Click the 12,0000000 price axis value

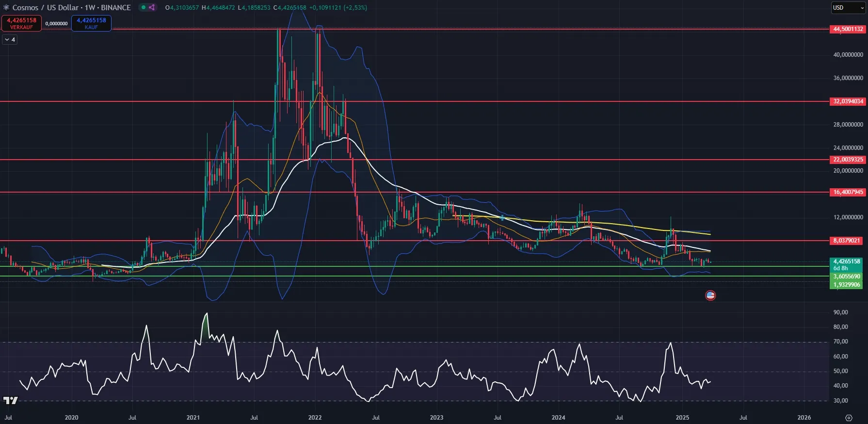coord(848,217)
